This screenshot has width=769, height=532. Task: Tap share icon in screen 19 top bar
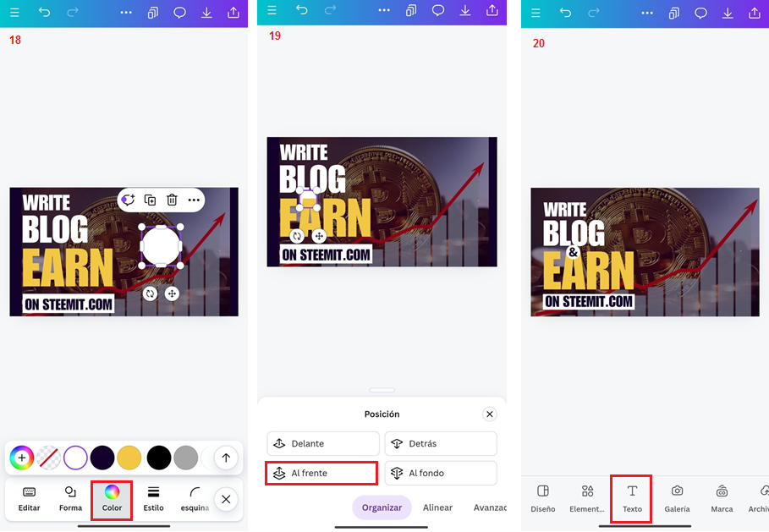[492, 10]
